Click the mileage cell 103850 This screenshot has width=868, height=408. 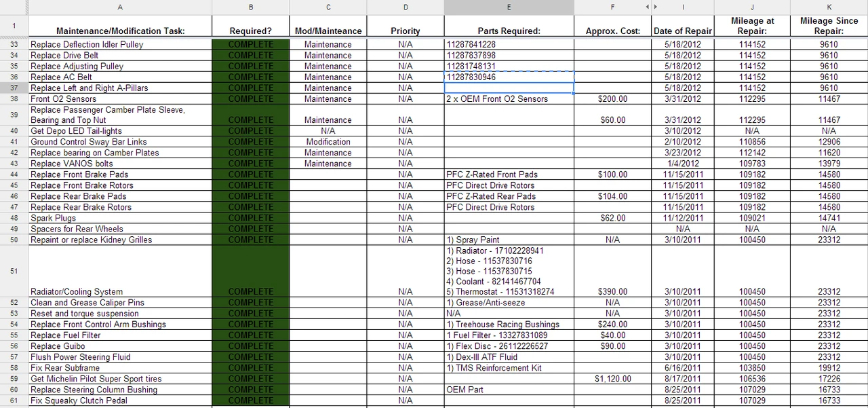pyautogui.click(x=752, y=368)
